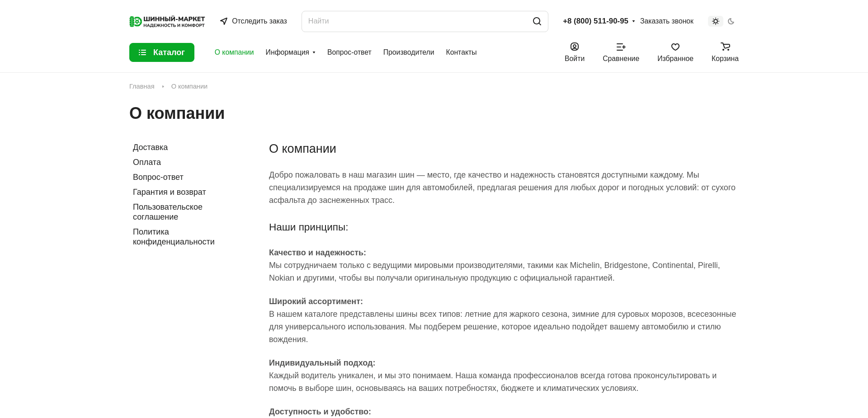Click the Отследить заказ arrow icon
Screen dimensions: 868x418
(x=224, y=21)
